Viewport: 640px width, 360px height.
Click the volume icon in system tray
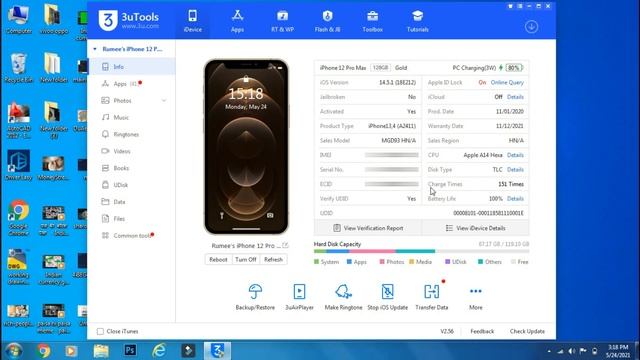571,351
